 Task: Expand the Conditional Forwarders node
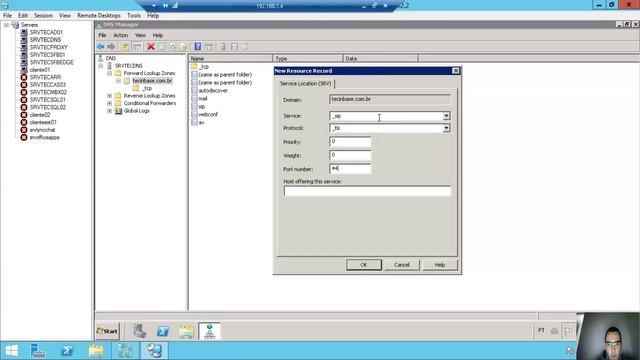tap(109, 103)
